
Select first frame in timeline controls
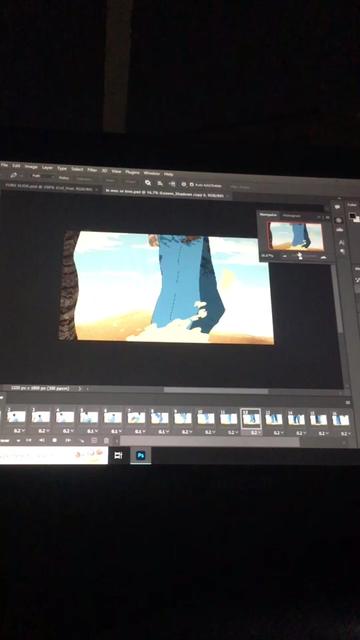click(29, 440)
